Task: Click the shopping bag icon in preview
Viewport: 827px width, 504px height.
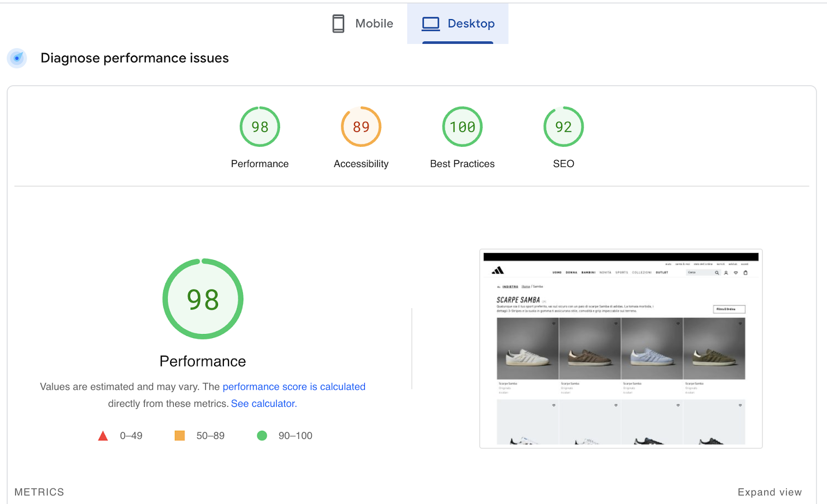Action: [745, 272]
